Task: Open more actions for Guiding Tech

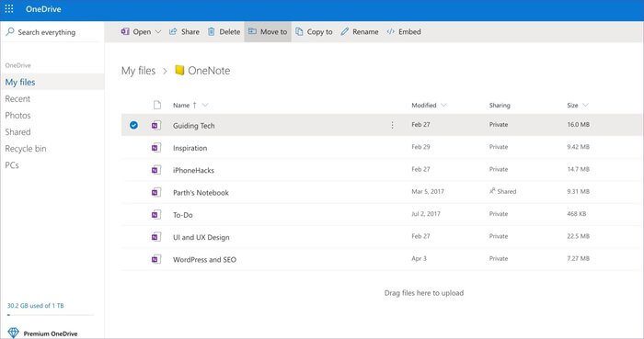Action: tap(392, 125)
